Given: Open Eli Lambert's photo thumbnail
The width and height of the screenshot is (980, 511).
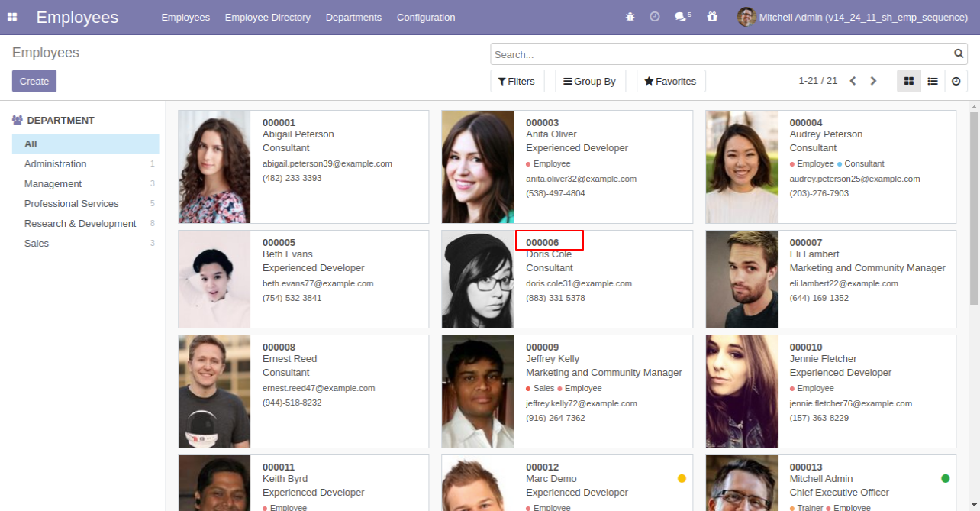Looking at the screenshot, I should click(x=742, y=279).
